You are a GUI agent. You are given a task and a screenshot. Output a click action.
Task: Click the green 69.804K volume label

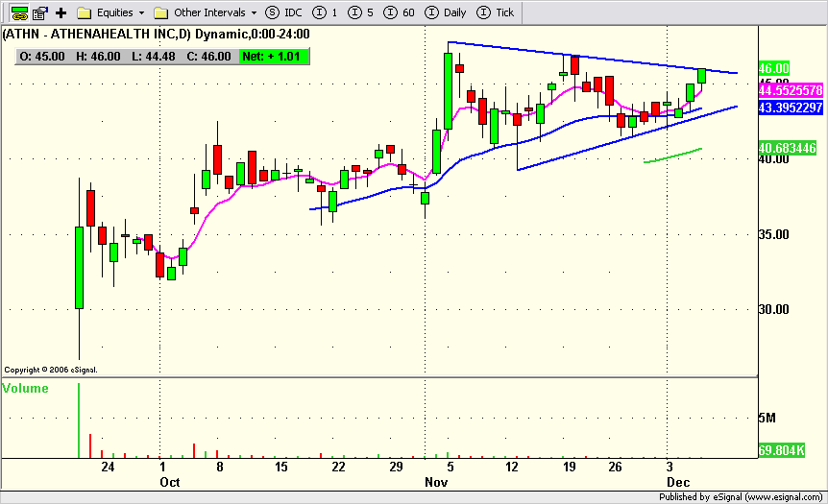pyautogui.click(x=782, y=450)
